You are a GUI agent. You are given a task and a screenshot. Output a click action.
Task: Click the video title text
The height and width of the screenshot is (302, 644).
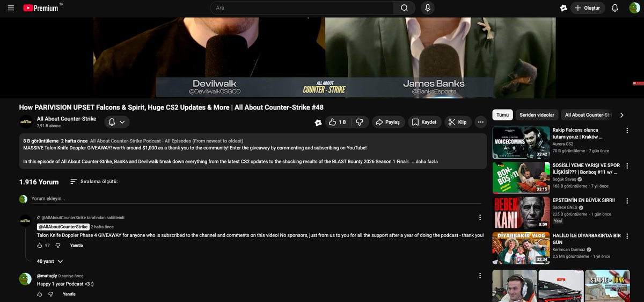click(x=171, y=107)
